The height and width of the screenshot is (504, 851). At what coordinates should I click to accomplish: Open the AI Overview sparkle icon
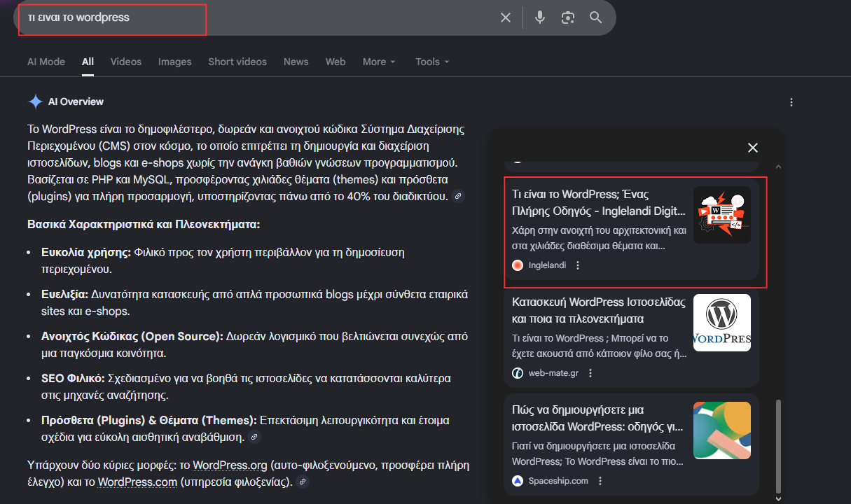36,101
